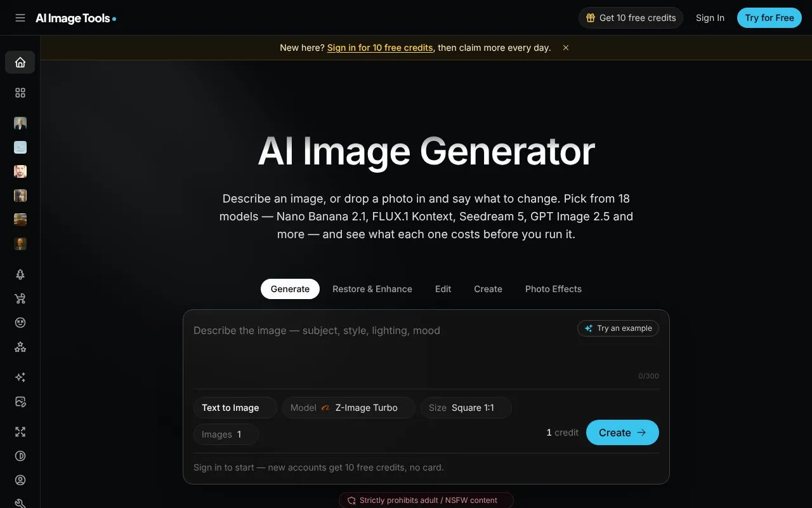Open the image-edit sidebar icon
Viewport: 812px width, 508px height.
click(x=20, y=401)
